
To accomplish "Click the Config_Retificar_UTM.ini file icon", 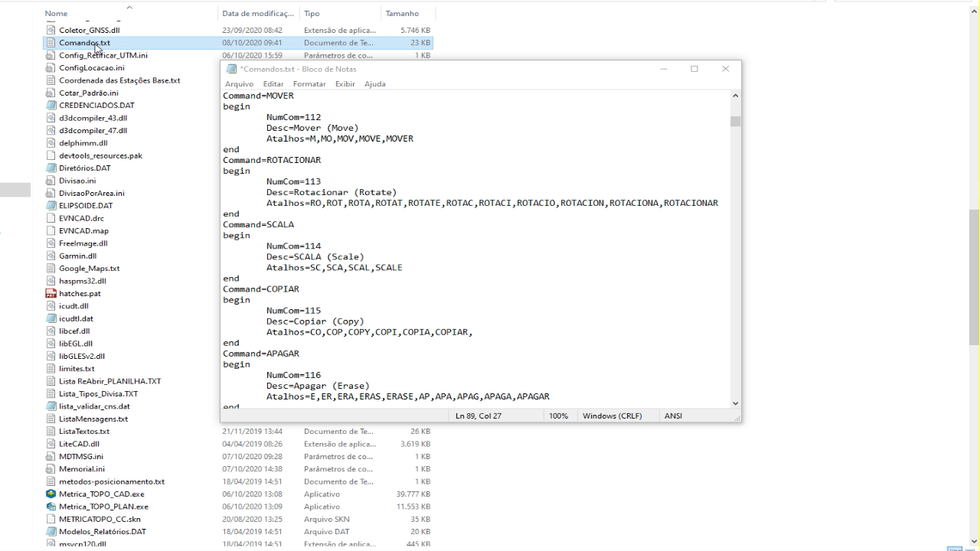I will 51,56.
